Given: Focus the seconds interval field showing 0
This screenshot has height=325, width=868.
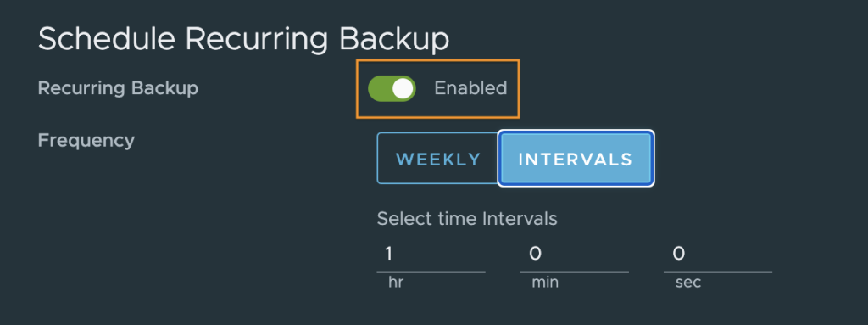Looking at the screenshot, I should pyautogui.click(x=717, y=254).
